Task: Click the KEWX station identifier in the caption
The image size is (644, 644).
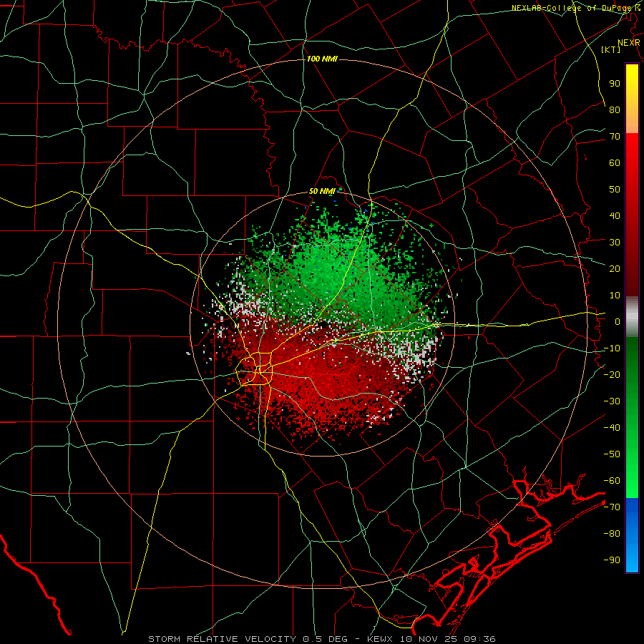Action: click(380, 639)
